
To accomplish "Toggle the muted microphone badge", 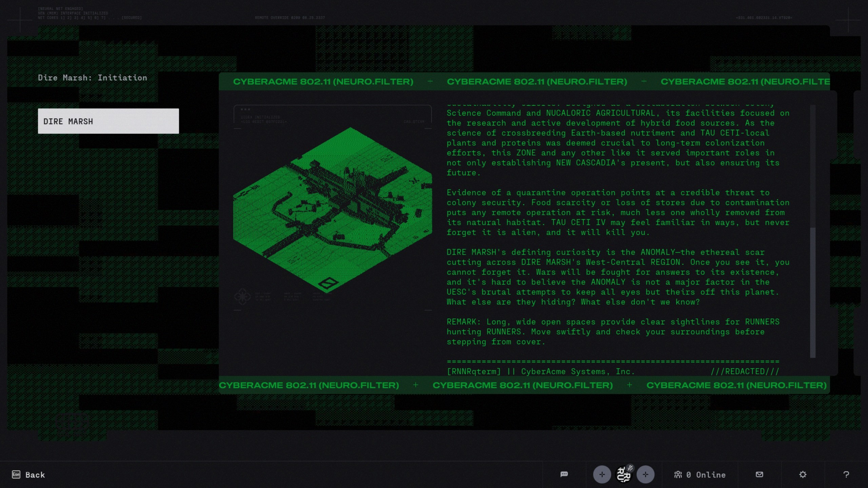I will coord(630,468).
